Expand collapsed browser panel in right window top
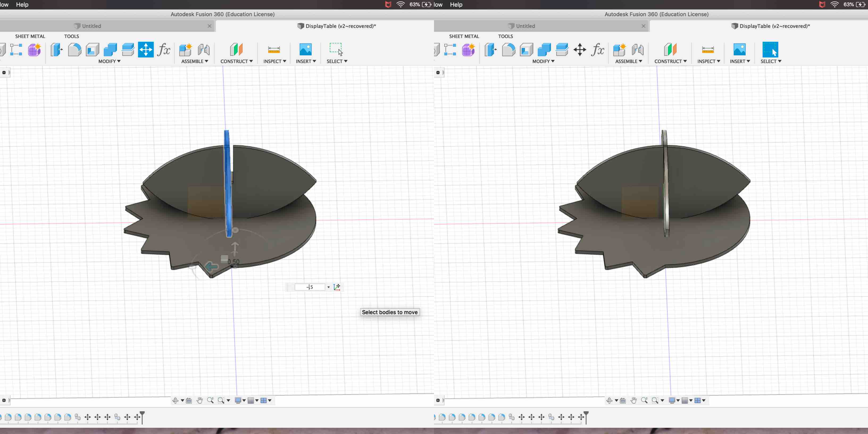The height and width of the screenshot is (434, 868). coord(438,72)
